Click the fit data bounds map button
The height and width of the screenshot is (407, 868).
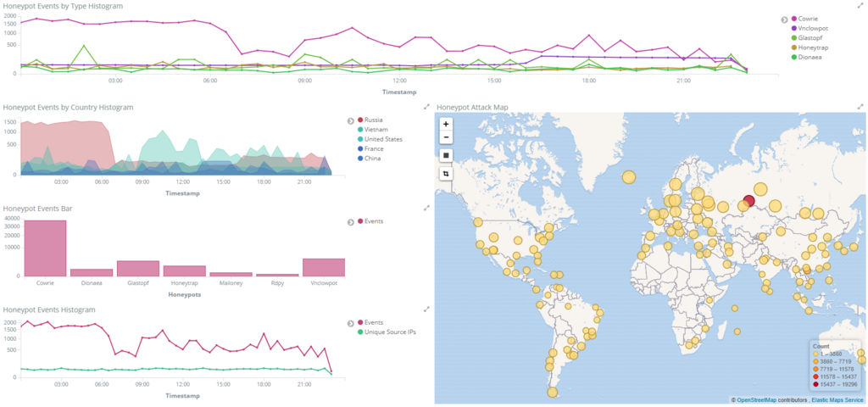446,173
